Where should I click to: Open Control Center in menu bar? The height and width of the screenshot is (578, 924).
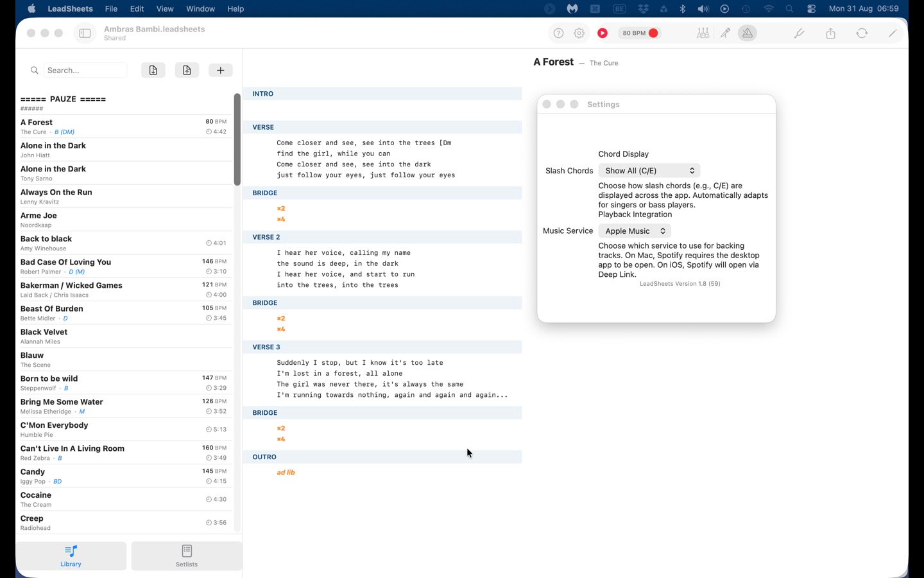point(812,9)
